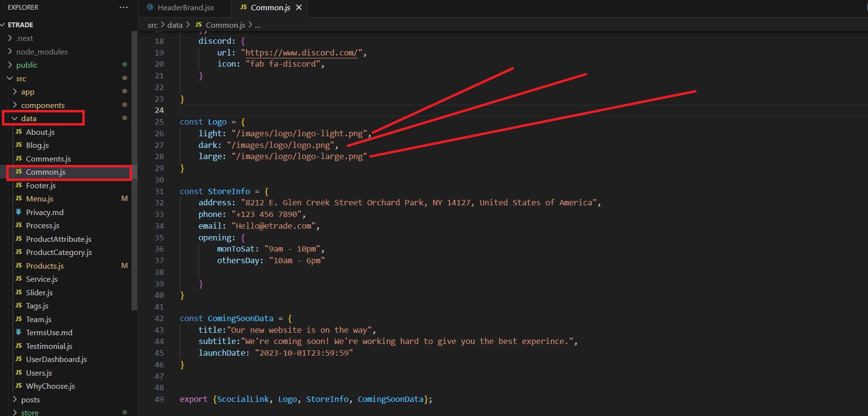Click the launchDate value string
Viewport: 868px width, 416px height.
[304, 353]
